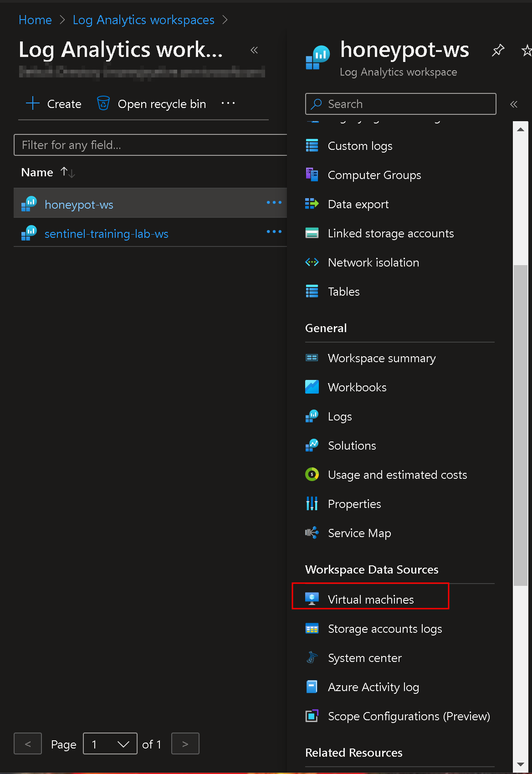Collapse the honeypot-ws resource menu
This screenshot has height=774, width=532.
(x=514, y=104)
